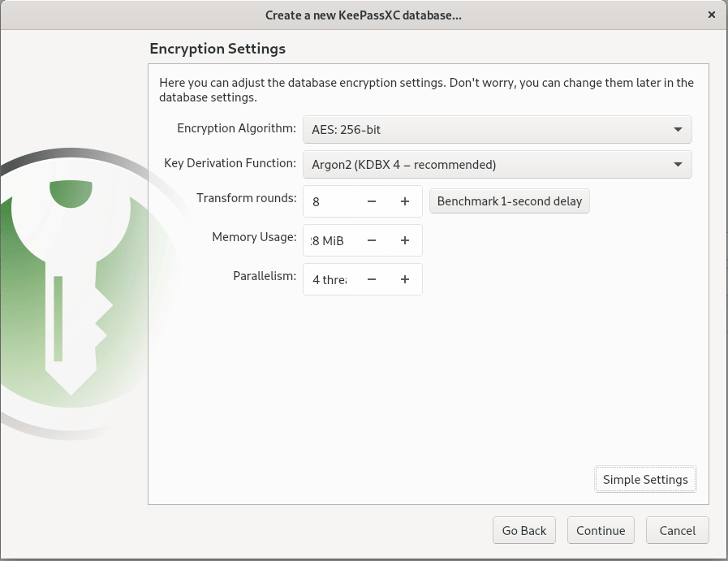Switch to Simple Settings
728x561 pixels.
645,479
